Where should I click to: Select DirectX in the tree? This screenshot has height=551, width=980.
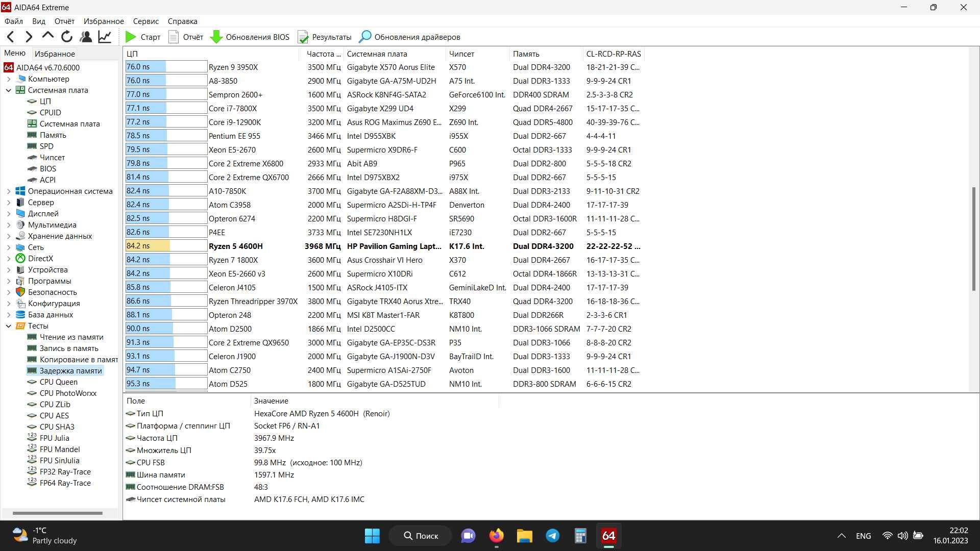[x=35, y=259]
